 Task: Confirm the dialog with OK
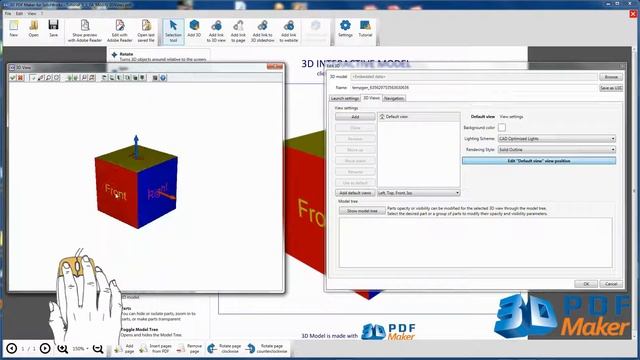pyautogui.click(x=586, y=284)
